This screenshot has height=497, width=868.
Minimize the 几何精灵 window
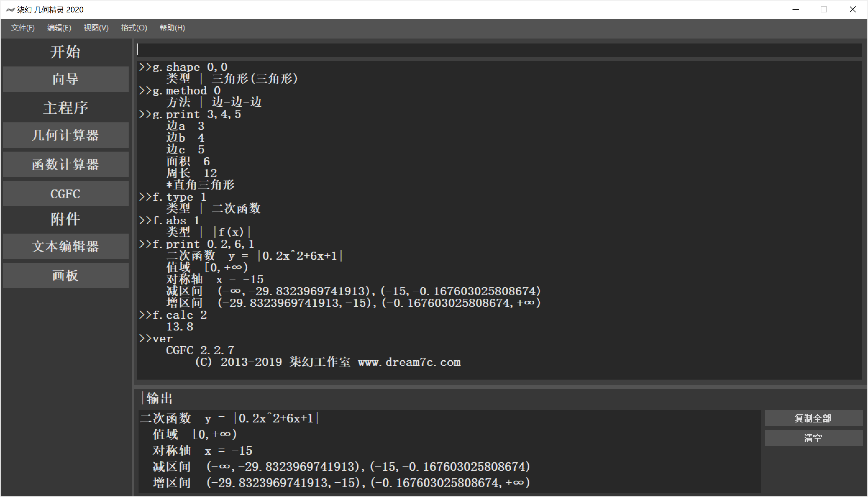[x=796, y=10]
